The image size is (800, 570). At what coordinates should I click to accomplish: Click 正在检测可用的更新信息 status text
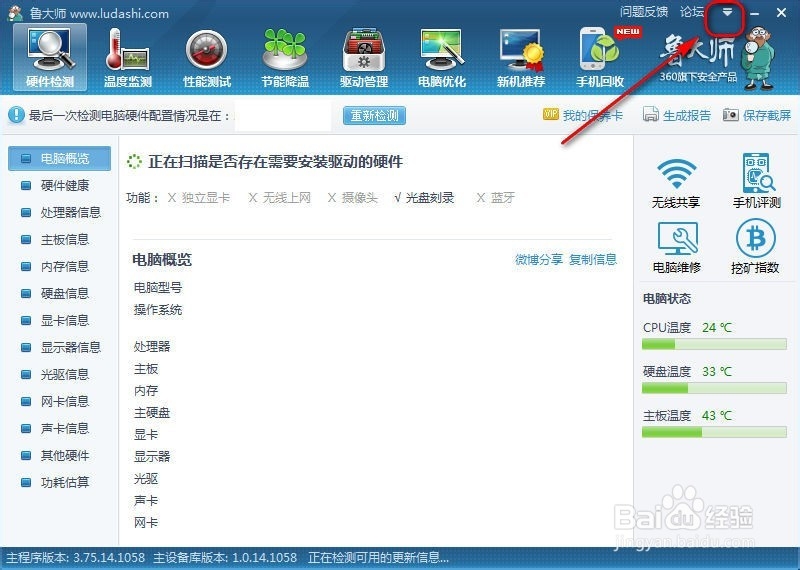coord(379,558)
